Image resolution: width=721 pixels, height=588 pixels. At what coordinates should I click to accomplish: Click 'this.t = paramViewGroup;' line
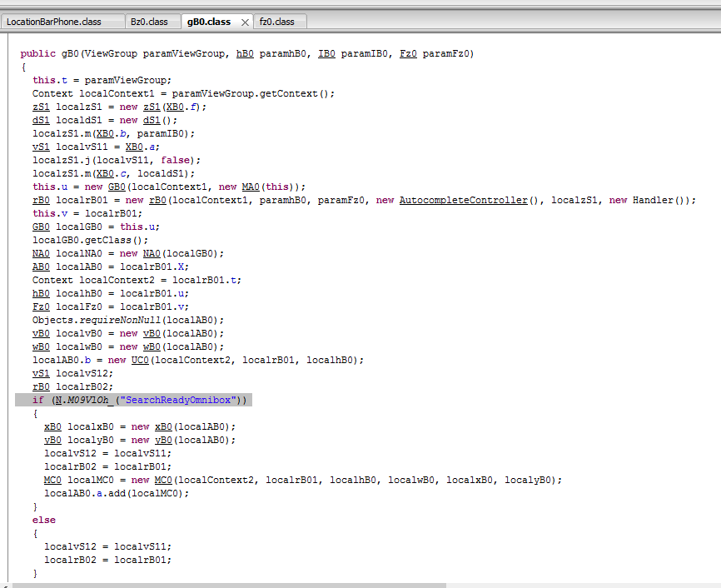coord(102,80)
